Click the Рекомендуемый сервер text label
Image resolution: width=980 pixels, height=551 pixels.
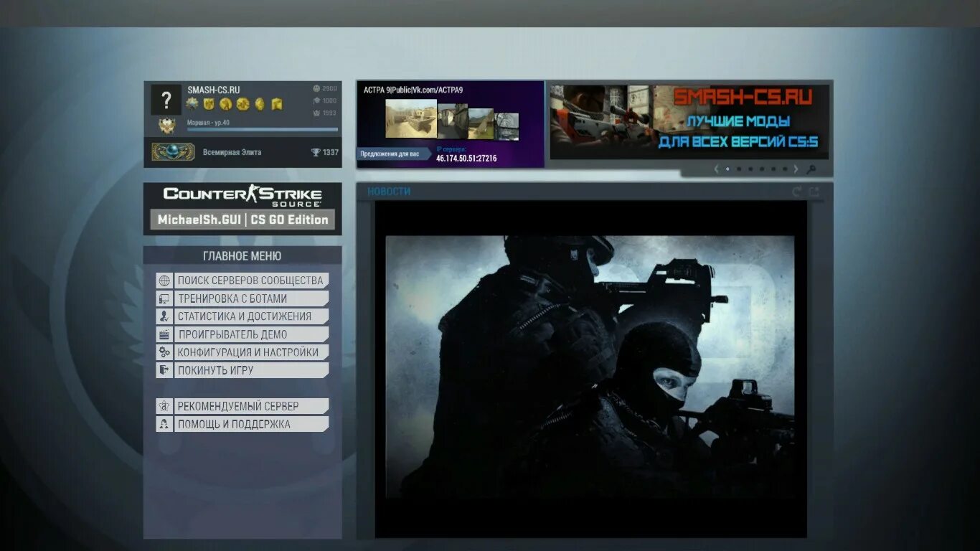tap(238, 406)
